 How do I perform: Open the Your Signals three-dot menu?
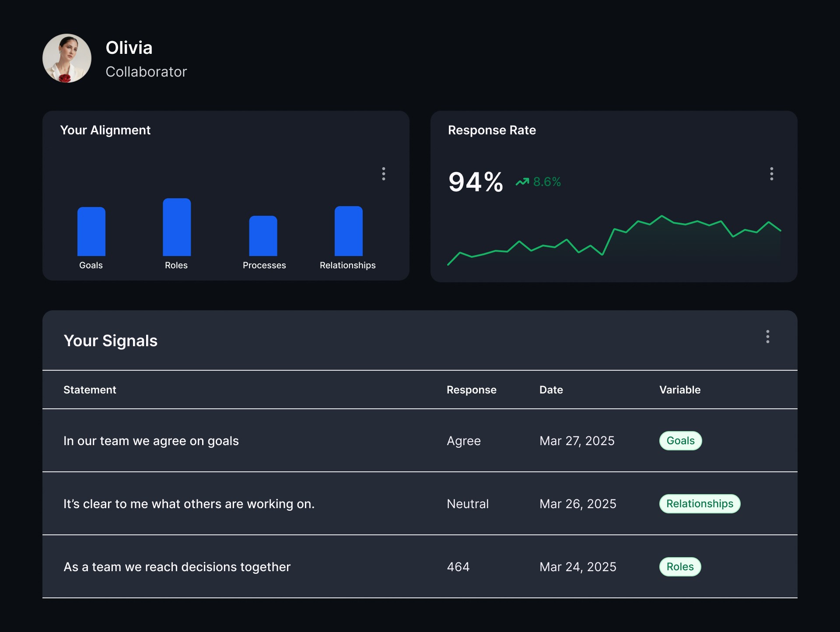pos(768,337)
